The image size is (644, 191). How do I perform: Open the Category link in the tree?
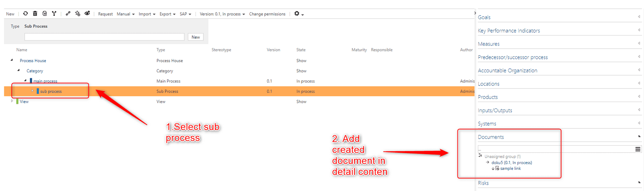[x=35, y=71]
